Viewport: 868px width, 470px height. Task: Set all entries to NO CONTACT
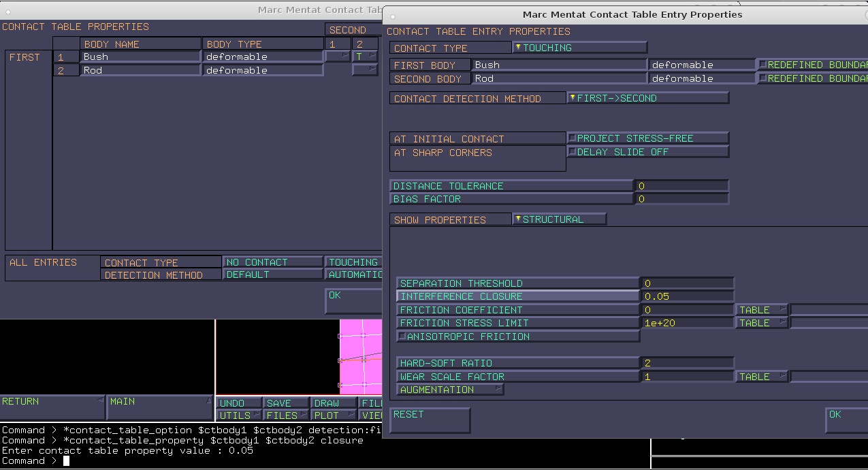[x=273, y=262]
